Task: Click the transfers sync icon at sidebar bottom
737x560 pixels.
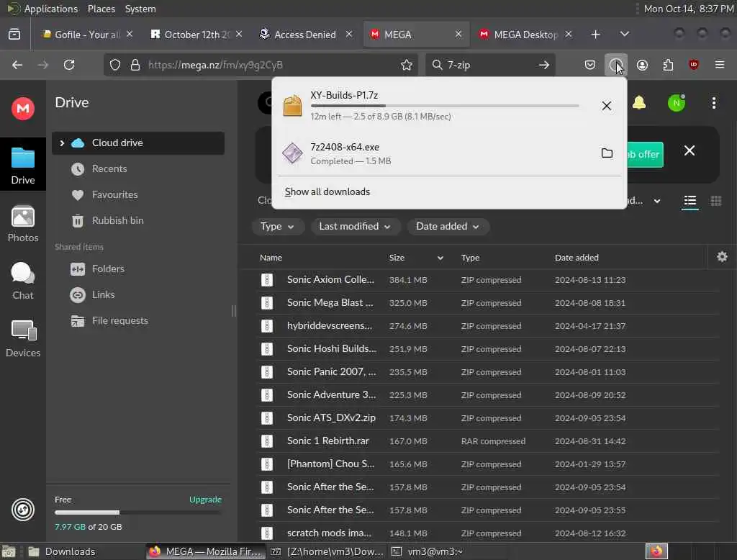Action: click(x=22, y=509)
